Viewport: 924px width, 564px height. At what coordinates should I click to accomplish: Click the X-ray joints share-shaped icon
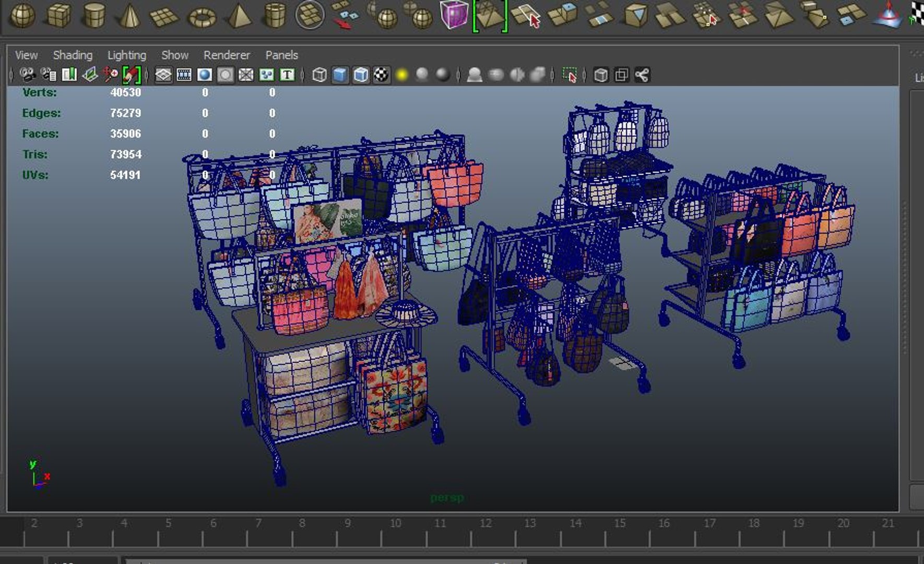642,75
